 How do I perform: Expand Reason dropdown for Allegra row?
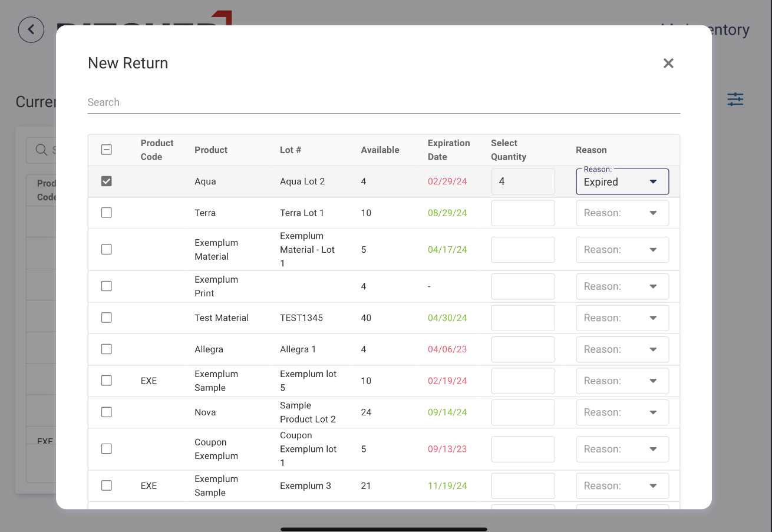[622, 349]
